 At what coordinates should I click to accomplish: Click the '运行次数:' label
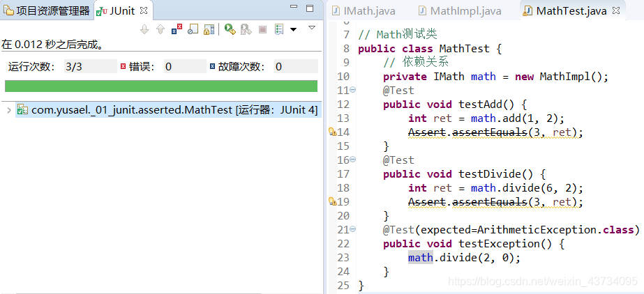pos(31,66)
